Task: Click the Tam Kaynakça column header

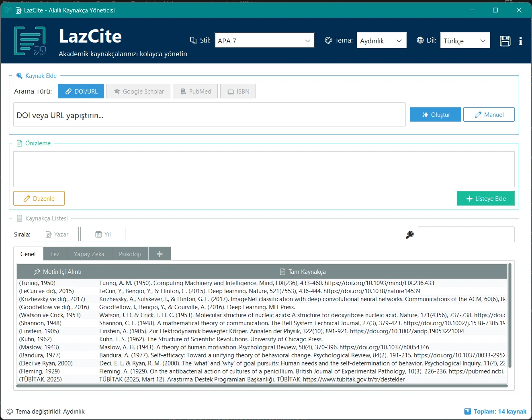Action: [x=303, y=271]
